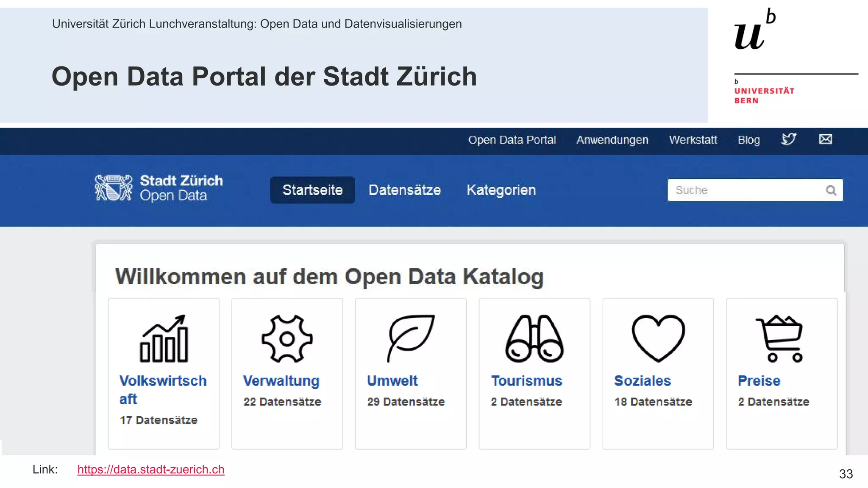The height and width of the screenshot is (488, 868).
Task: Click the gear icon for Verwaltung
Action: click(x=287, y=338)
